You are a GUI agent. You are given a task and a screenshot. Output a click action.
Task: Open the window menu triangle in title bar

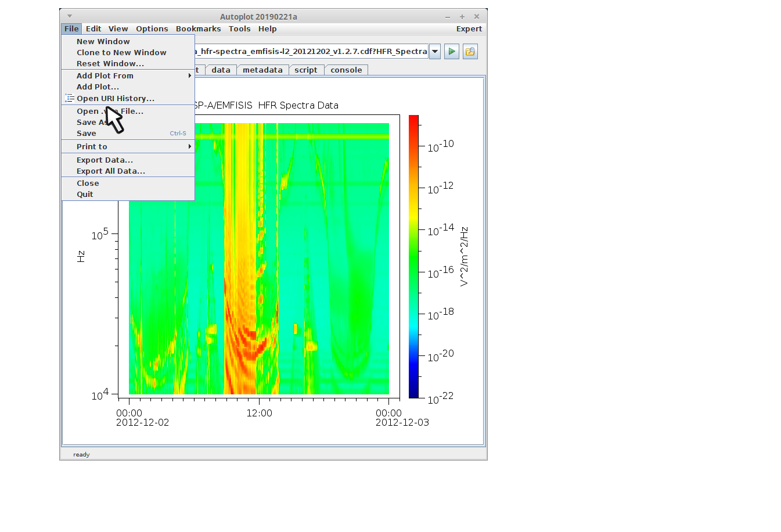[70, 16]
